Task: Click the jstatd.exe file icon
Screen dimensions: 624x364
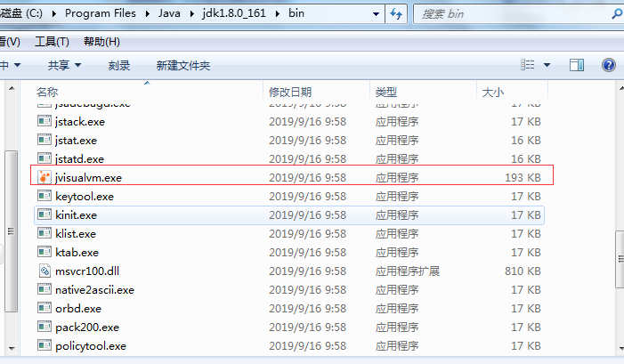Action: point(45,158)
